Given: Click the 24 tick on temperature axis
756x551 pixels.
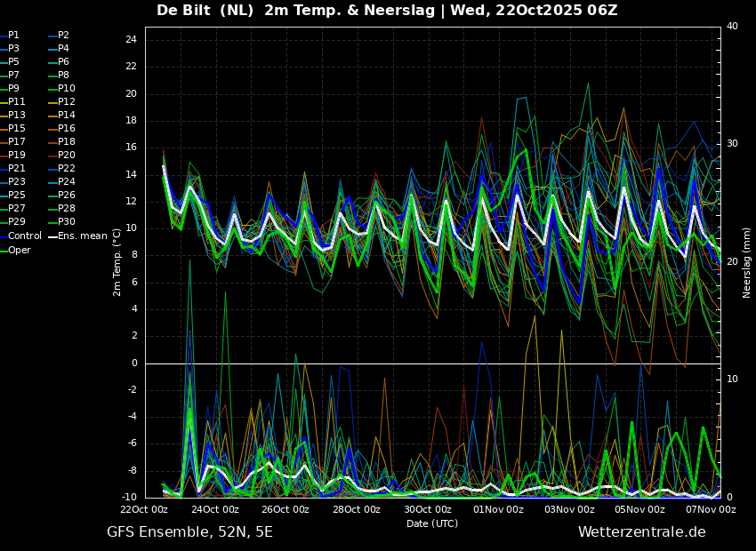Looking at the screenshot, I should (x=130, y=40).
